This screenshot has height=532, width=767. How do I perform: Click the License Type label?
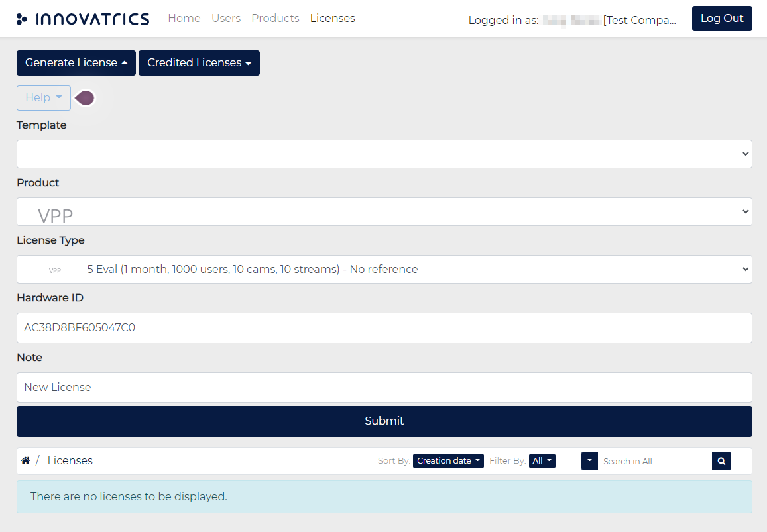[50, 240]
